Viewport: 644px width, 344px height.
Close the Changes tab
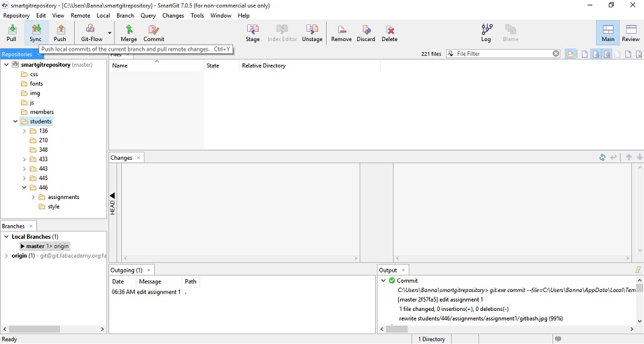click(138, 158)
